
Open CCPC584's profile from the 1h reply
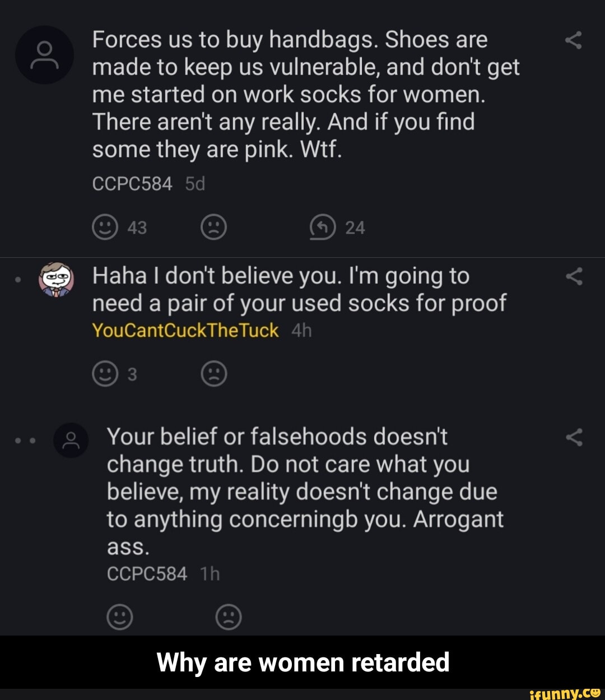point(147,574)
